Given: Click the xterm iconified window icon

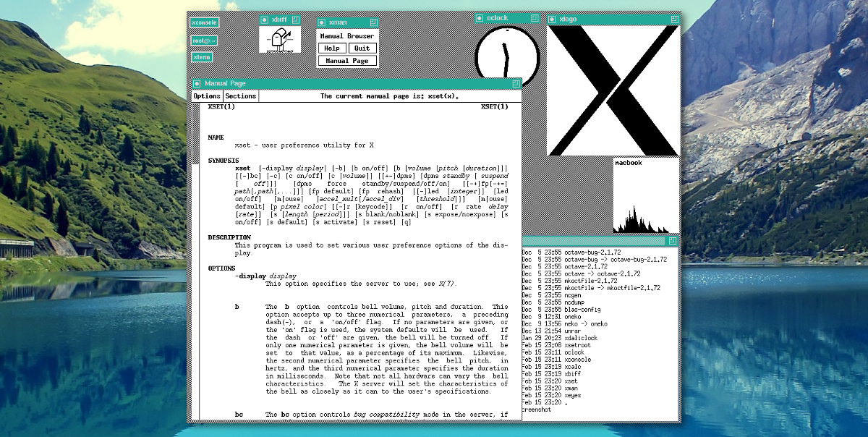Looking at the screenshot, I should 202,57.
